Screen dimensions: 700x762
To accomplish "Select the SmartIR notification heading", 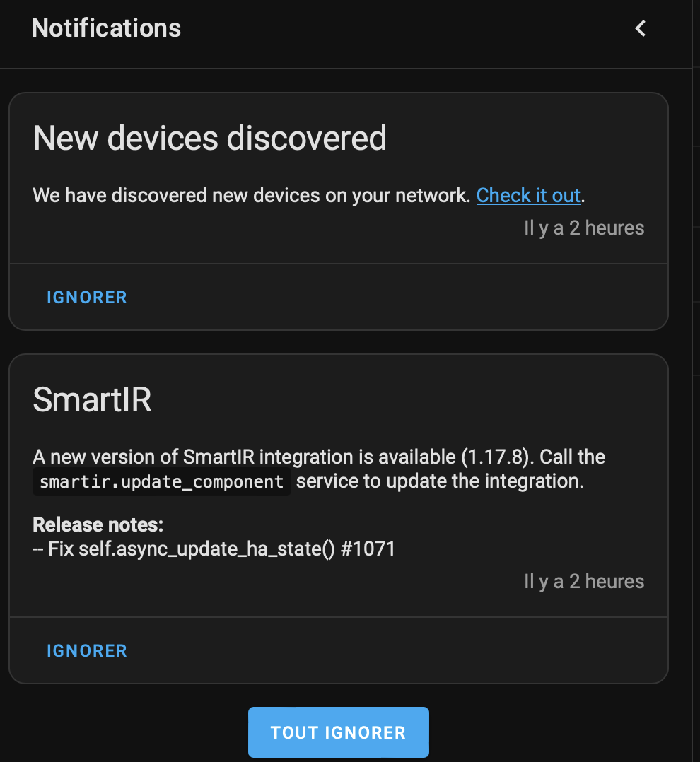I will [93, 400].
